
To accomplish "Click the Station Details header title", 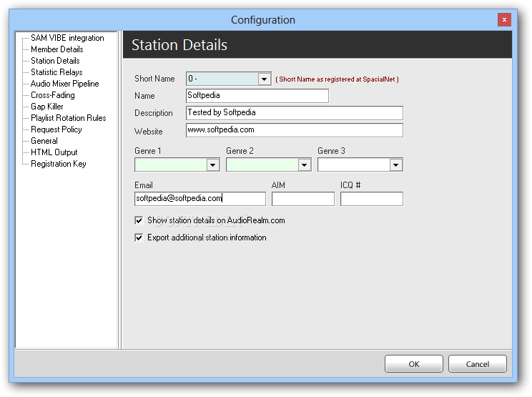I will (x=179, y=45).
